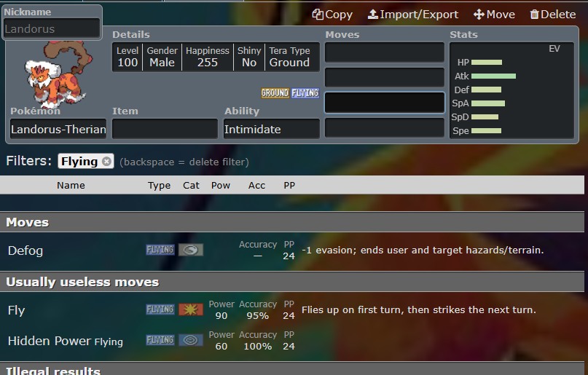Image resolution: width=588 pixels, height=375 pixels.
Task: Open the Level 100 detail
Action: coord(128,57)
